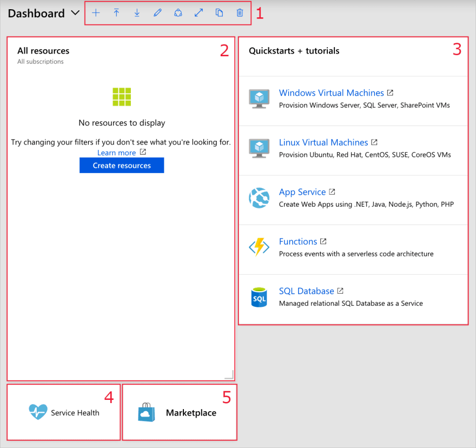Click the Windows Virtual Machines monitor icon
This screenshot has width=476, height=448.
[259, 98]
